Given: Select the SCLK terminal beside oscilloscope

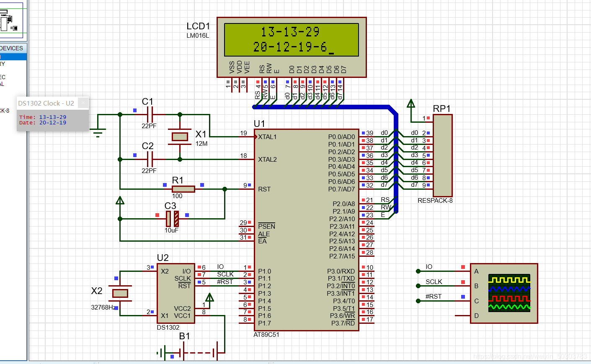Looking at the screenshot, I should tap(418, 286).
